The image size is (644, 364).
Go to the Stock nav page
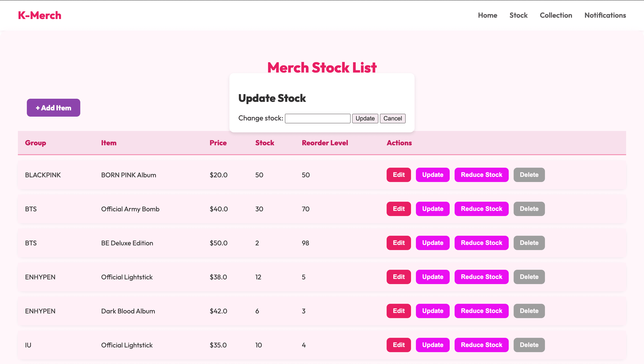tap(518, 15)
